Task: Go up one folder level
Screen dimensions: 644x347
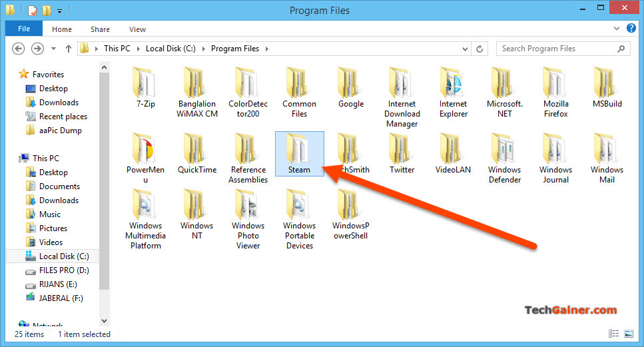Action: tap(69, 49)
